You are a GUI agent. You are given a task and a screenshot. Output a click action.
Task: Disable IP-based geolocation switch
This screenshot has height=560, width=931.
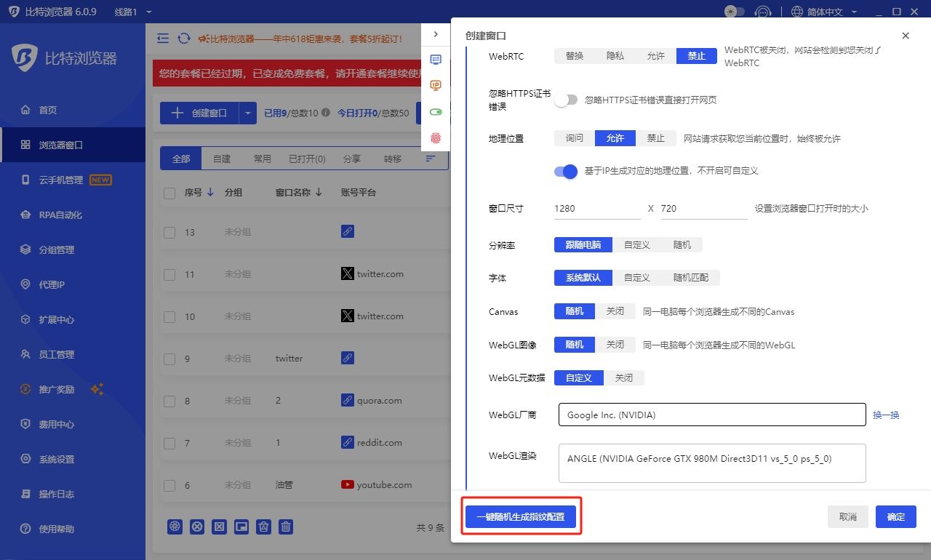click(x=566, y=171)
